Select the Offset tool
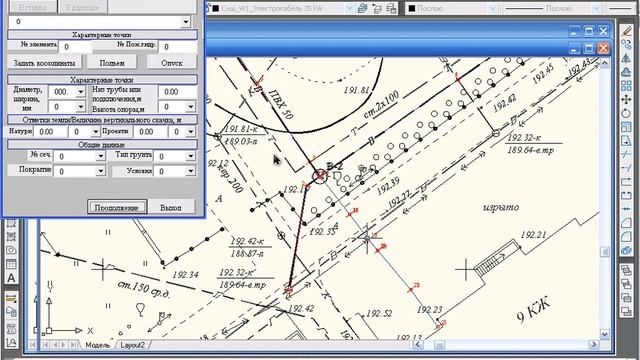Viewport: 640px width, 360px height. coord(626,72)
